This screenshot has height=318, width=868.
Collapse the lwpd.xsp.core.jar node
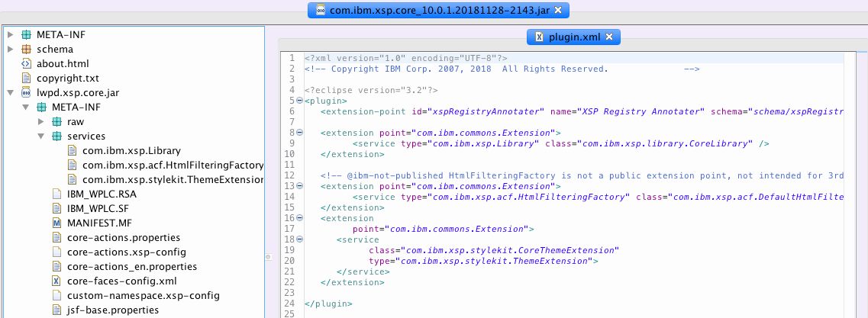[x=10, y=92]
